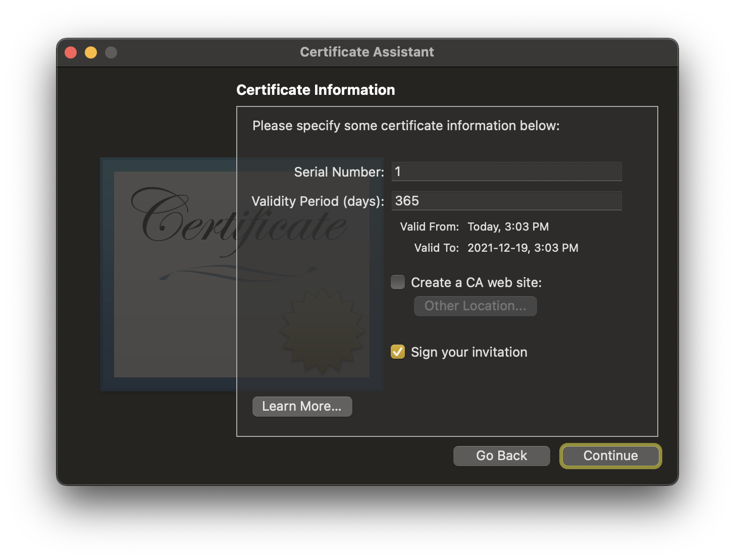735x560 pixels.
Task: Click the Valid From Today, 3:03 PM value
Action: (x=508, y=227)
